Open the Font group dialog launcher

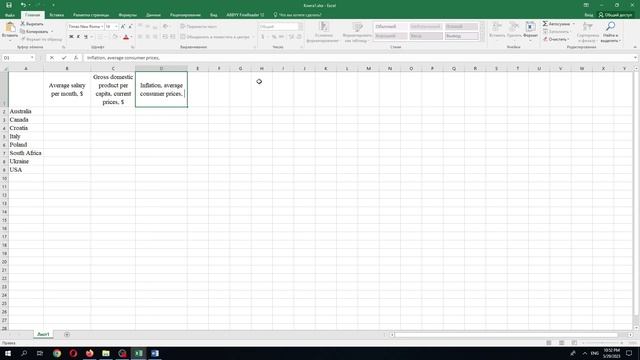coord(132,47)
